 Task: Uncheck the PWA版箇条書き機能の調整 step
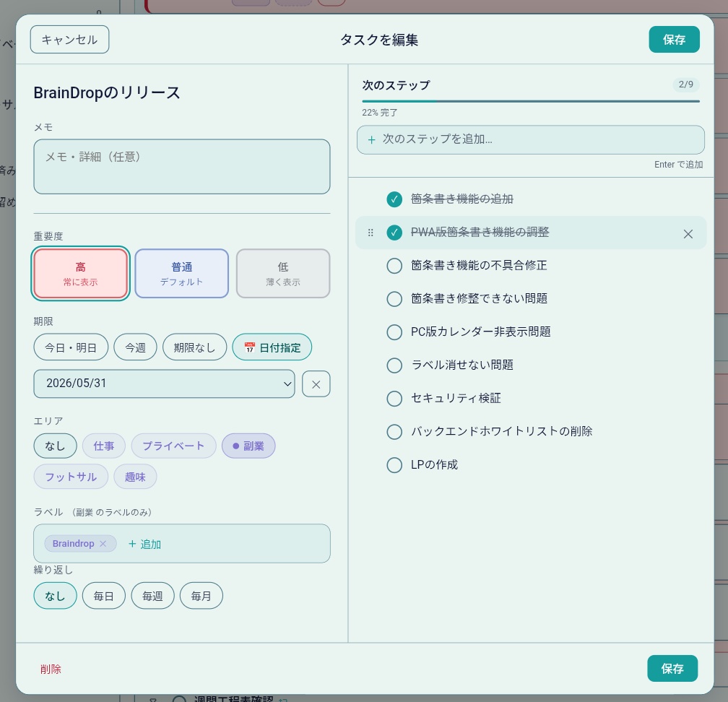tap(394, 233)
